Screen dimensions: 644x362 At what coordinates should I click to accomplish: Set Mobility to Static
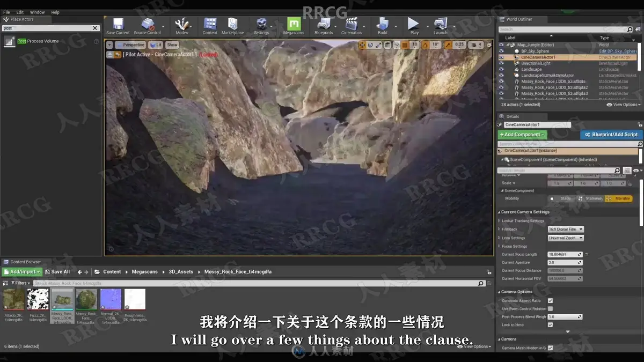point(561,198)
